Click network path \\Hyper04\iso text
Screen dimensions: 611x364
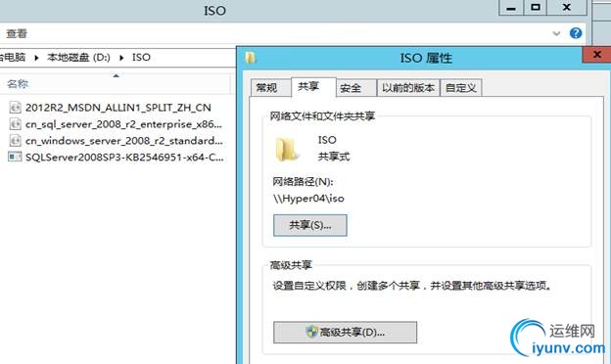(308, 199)
